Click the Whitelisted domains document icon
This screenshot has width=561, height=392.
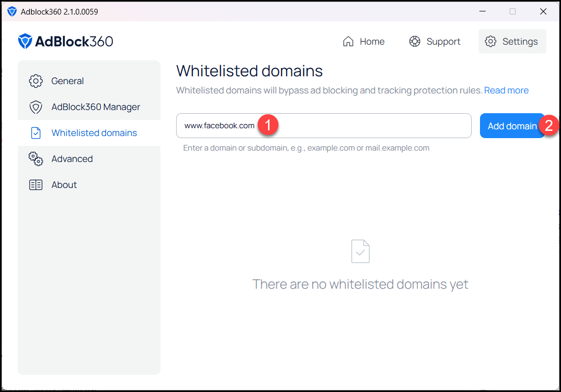(36, 133)
